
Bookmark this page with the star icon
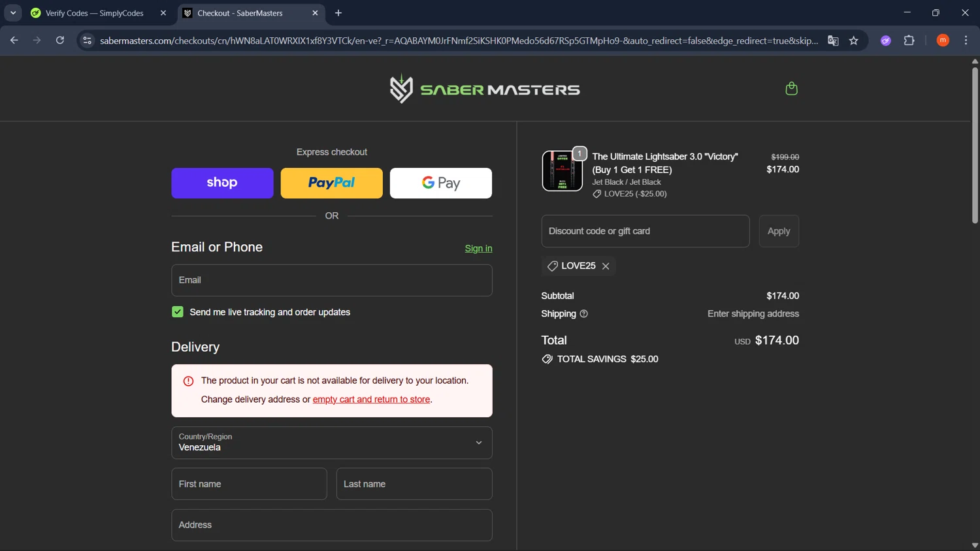(853, 40)
